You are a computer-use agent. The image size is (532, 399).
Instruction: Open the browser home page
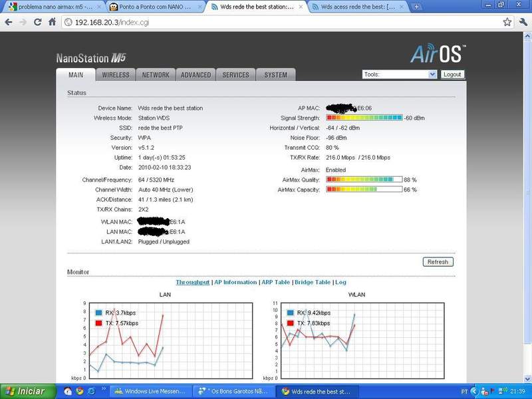coord(53,23)
